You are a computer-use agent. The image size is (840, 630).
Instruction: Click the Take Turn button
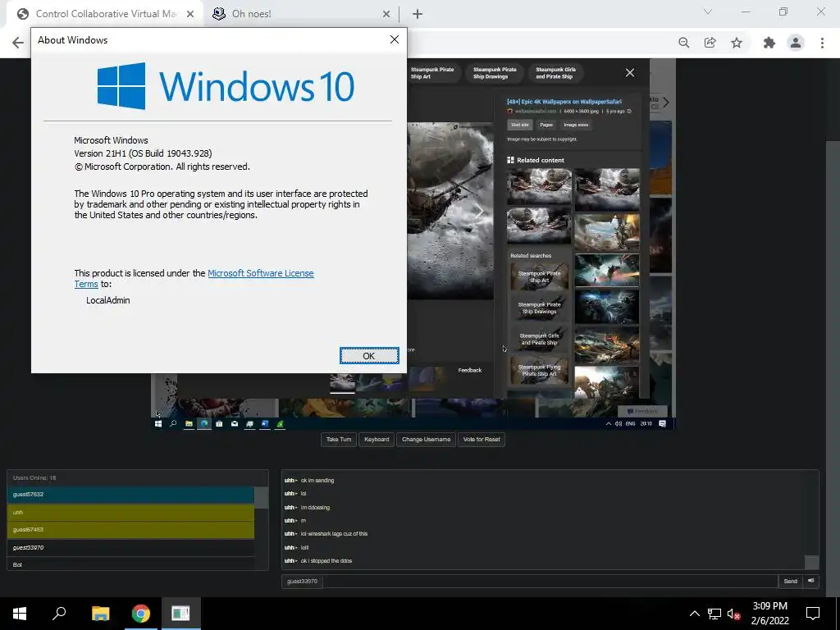pos(339,440)
